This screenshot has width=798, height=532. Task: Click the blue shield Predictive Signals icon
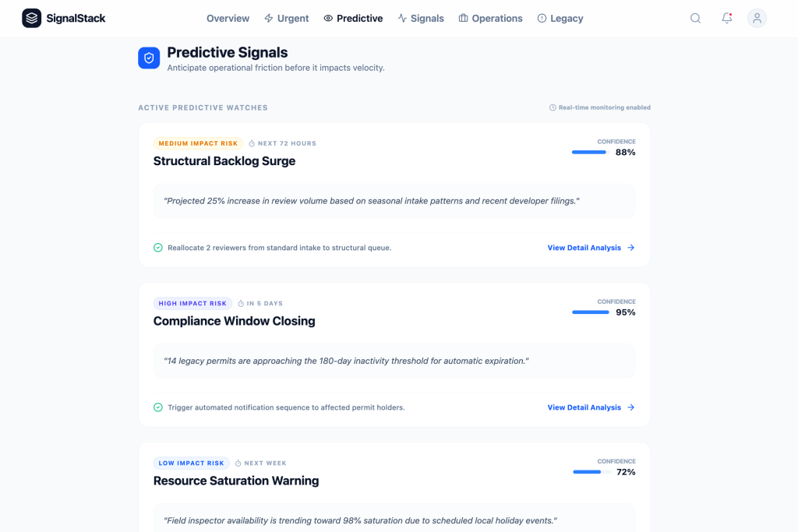(149, 58)
